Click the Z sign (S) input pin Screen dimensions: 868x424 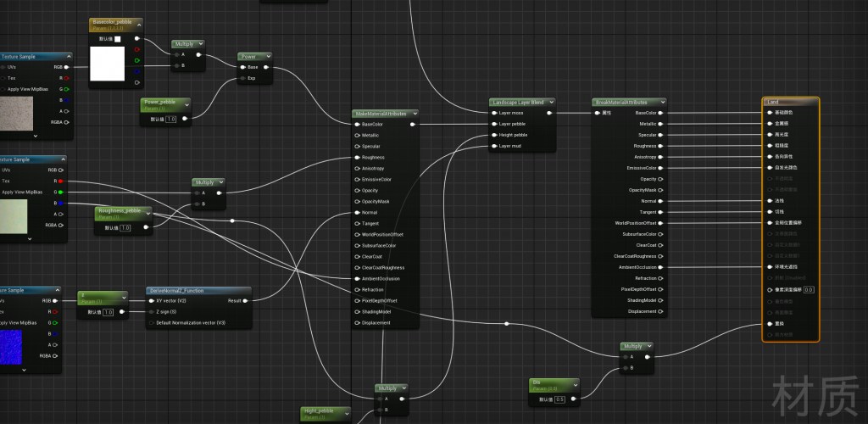(x=152, y=311)
